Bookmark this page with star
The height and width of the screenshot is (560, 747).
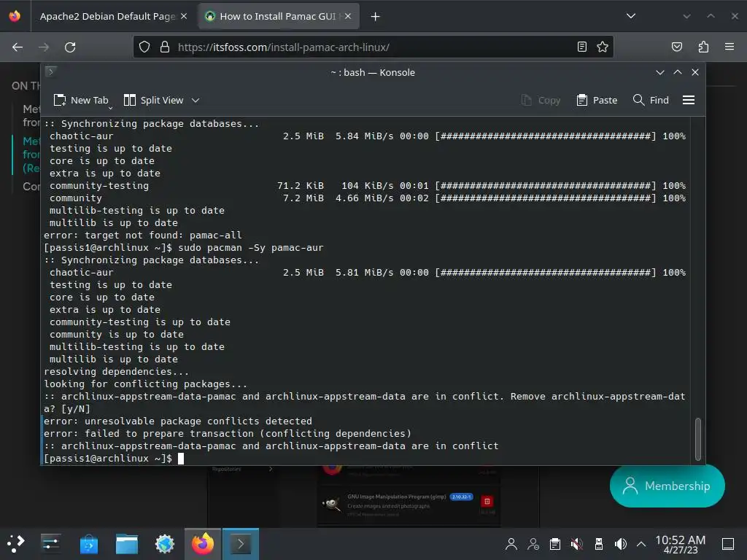[x=603, y=47]
